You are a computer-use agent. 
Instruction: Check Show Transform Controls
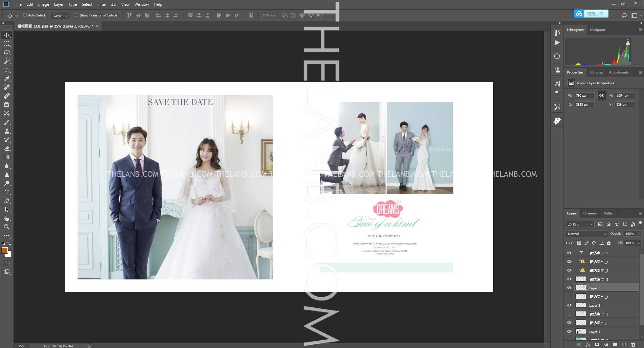[77, 15]
